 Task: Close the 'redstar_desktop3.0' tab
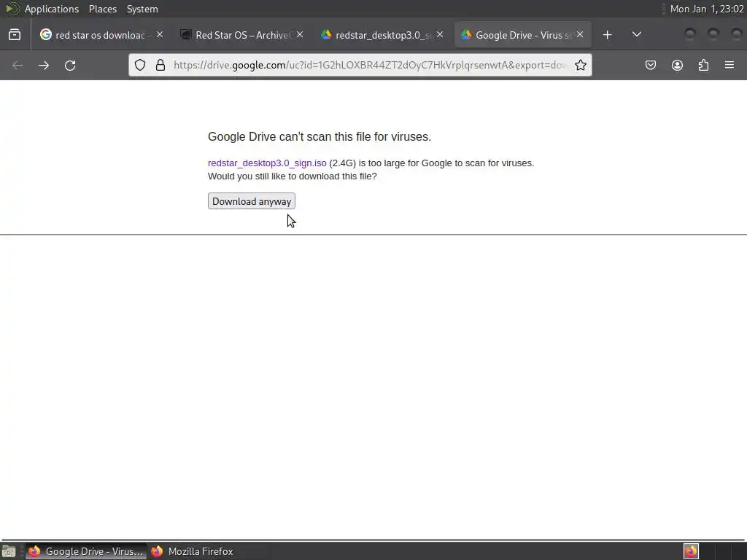pyautogui.click(x=440, y=34)
